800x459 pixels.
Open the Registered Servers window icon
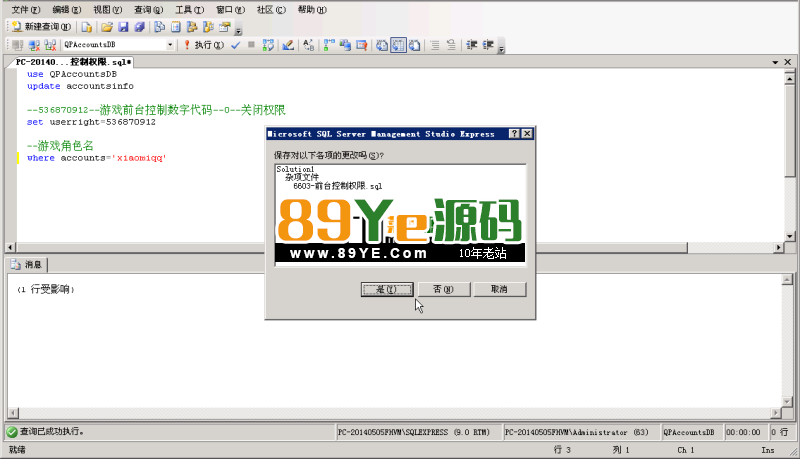[x=159, y=27]
